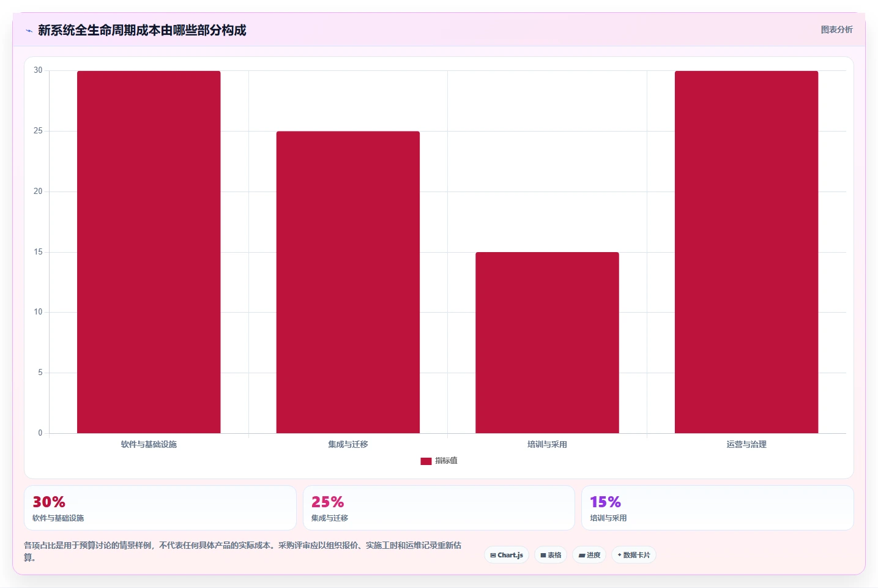Click the 表格 tag chip

(551, 555)
